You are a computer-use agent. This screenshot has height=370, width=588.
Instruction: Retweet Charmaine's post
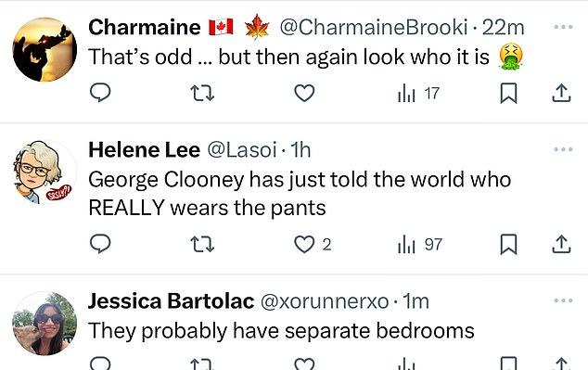click(202, 93)
